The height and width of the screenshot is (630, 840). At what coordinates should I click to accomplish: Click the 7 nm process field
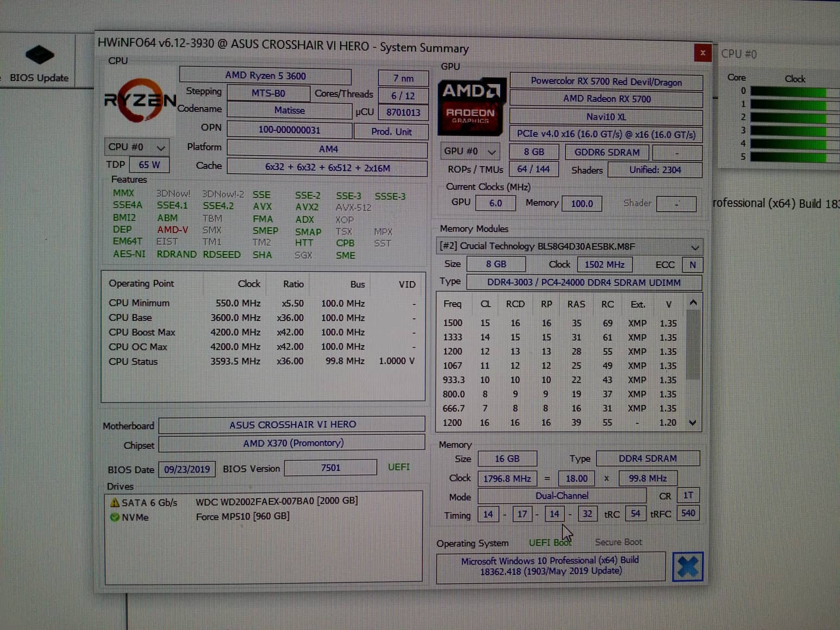403,78
